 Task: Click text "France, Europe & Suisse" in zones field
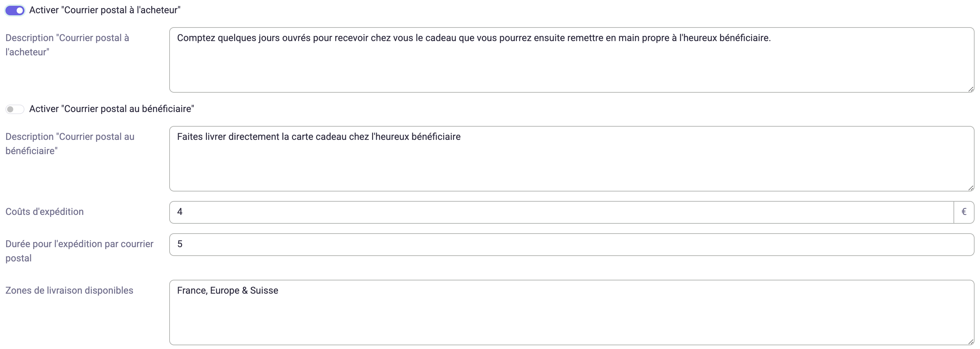(228, 291)
